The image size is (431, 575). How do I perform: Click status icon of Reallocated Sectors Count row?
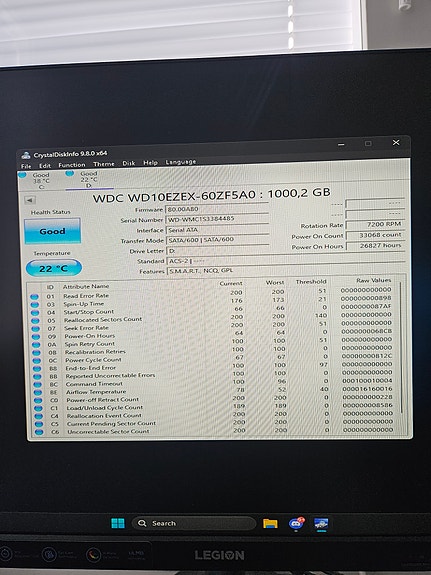(36, 321)
